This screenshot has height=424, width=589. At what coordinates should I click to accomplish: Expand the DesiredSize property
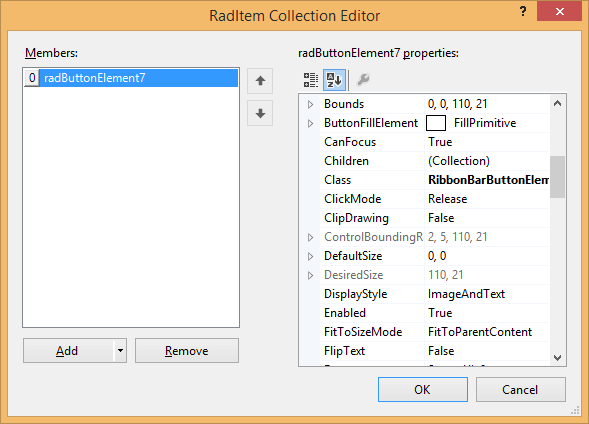[x=310, y=275]
